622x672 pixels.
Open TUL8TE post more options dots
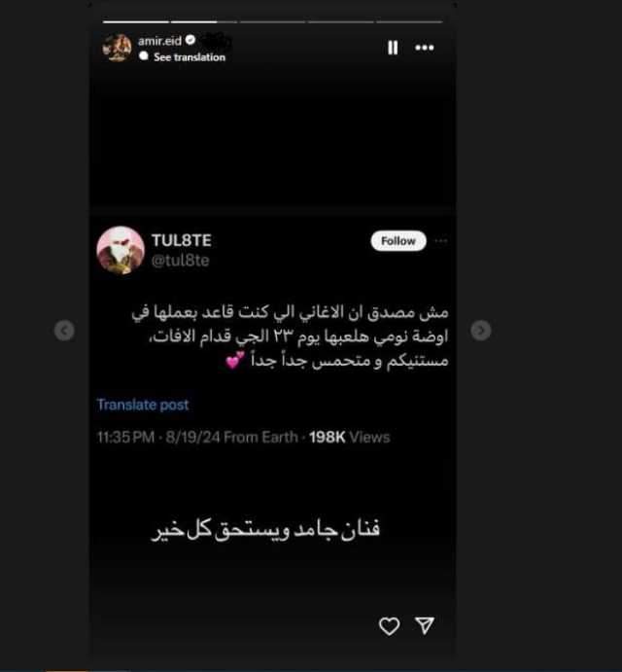(441, 241)
